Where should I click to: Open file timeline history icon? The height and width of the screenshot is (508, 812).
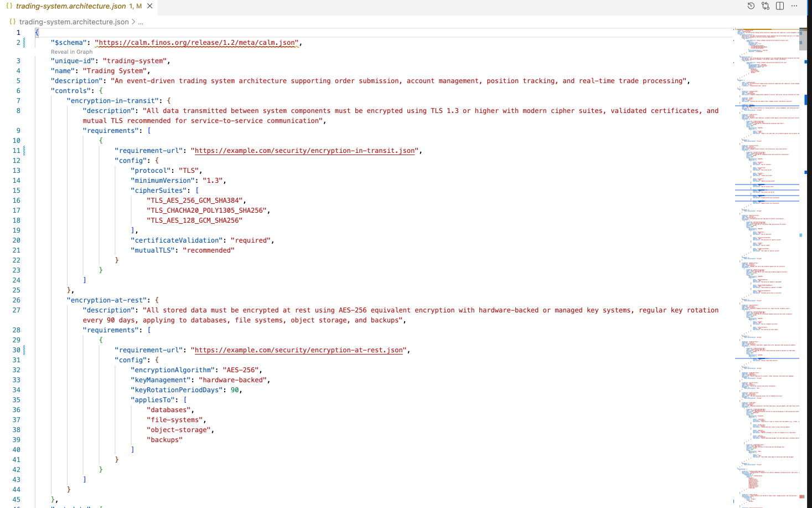[751, 6]
